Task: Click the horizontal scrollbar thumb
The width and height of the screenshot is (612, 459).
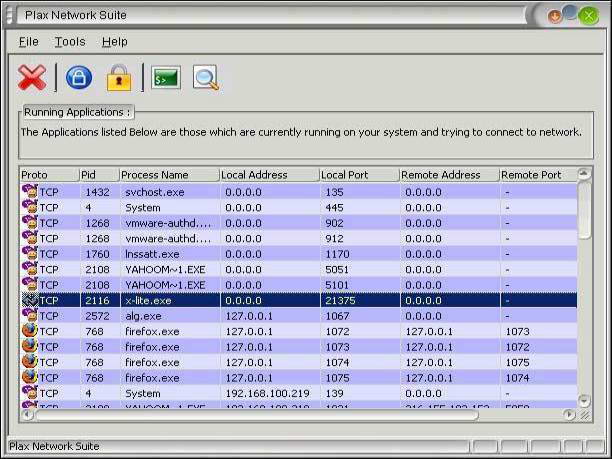Action: pyautogui.click(x=257, y=415)
